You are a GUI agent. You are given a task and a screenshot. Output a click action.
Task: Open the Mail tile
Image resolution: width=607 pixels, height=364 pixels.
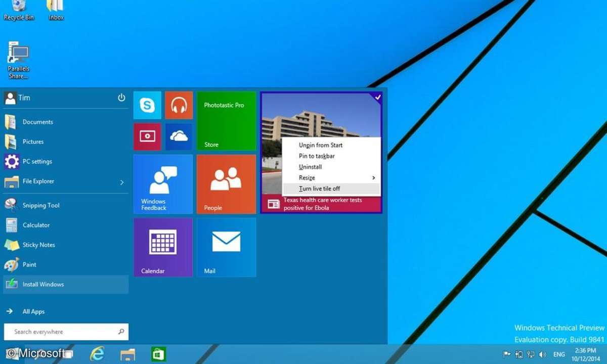(226, 247)
